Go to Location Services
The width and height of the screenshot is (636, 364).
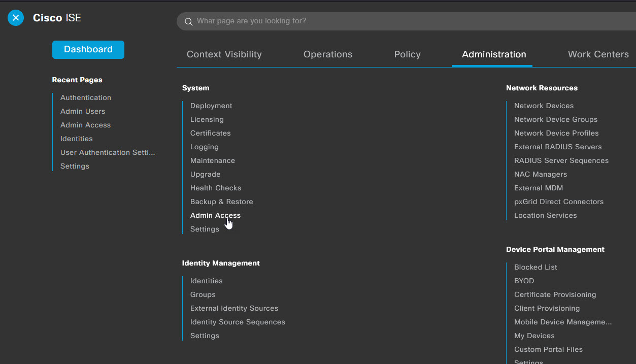point(546,215)
